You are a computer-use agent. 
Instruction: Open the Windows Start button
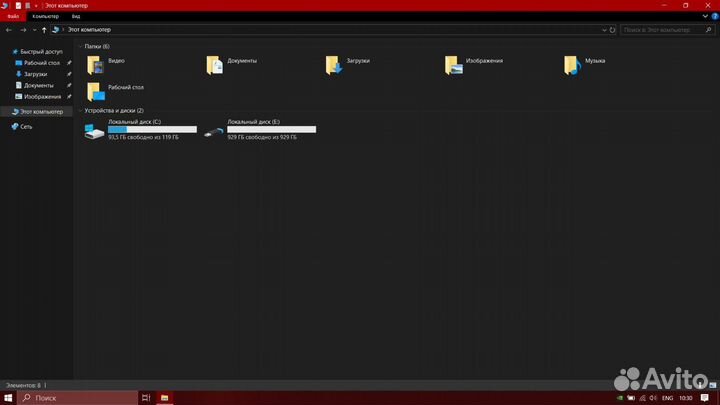click(x=11, y=397)
